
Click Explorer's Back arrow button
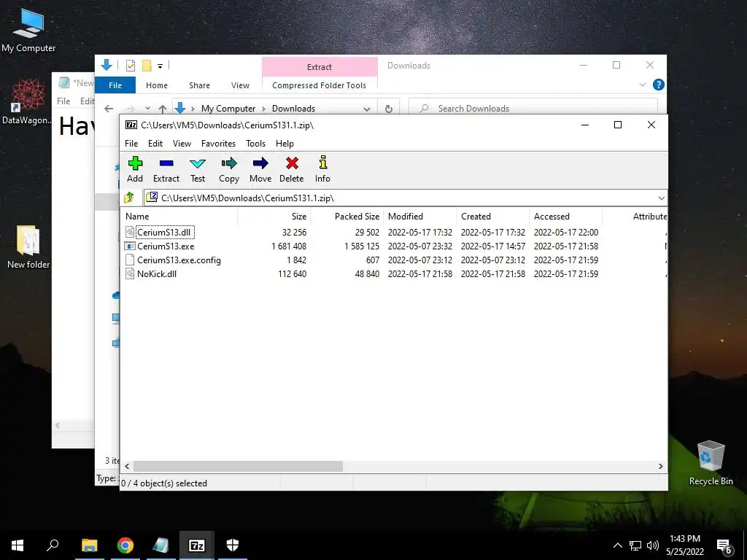109,109
